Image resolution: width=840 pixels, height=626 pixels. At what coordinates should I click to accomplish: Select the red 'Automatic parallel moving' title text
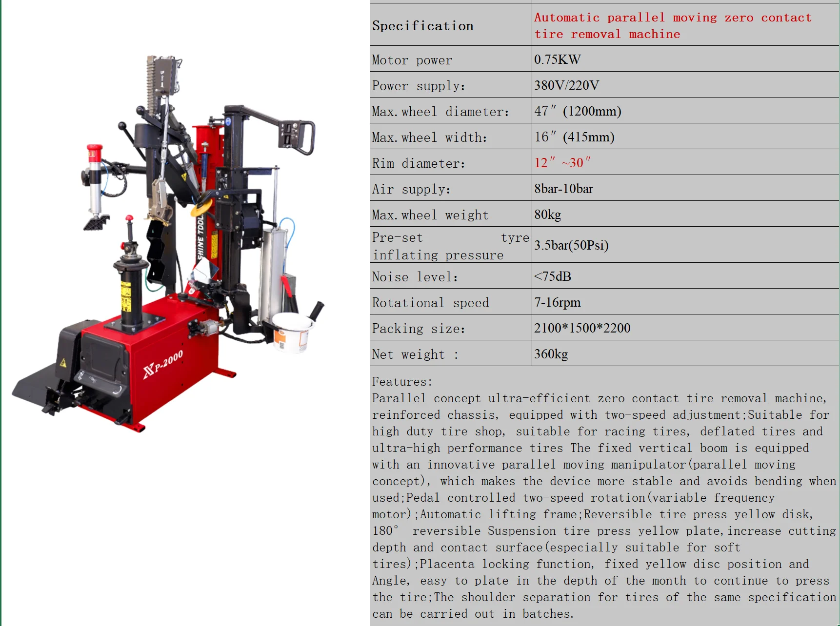coord(672,25)
